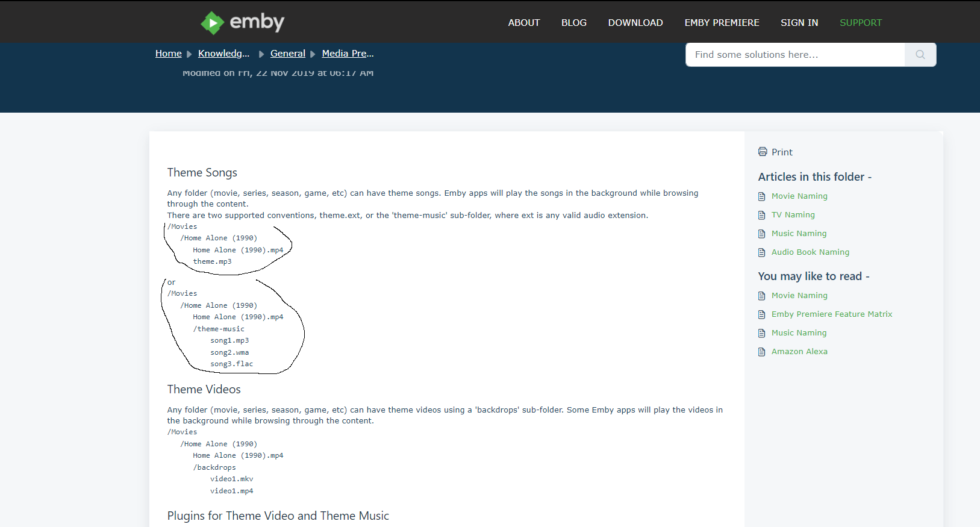The image size is (980, 527).
Task: Click the Media Pre... breadcrumb link
Action: point(348,54)
